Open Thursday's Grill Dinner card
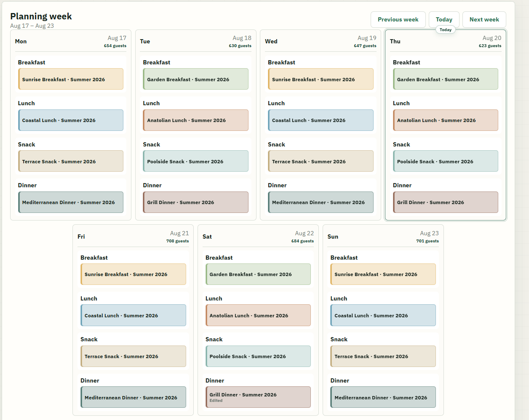Viewport: 529px width, 420px height. pyautogui.click(x=446, y=202)
